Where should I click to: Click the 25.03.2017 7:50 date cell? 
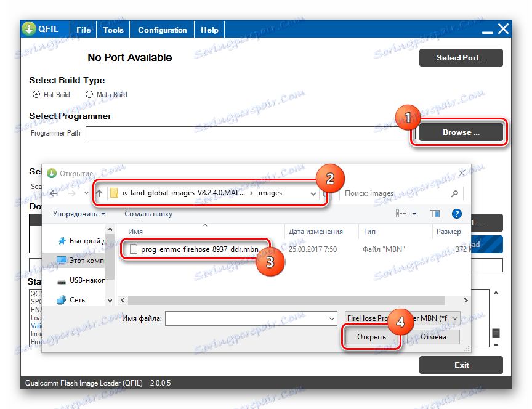coord(312,249)
